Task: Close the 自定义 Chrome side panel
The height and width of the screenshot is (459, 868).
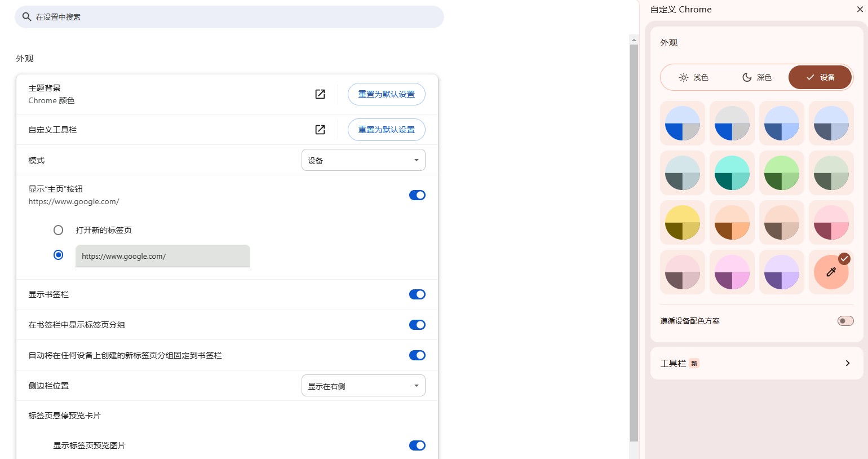Action: click(x=860, y=9)
